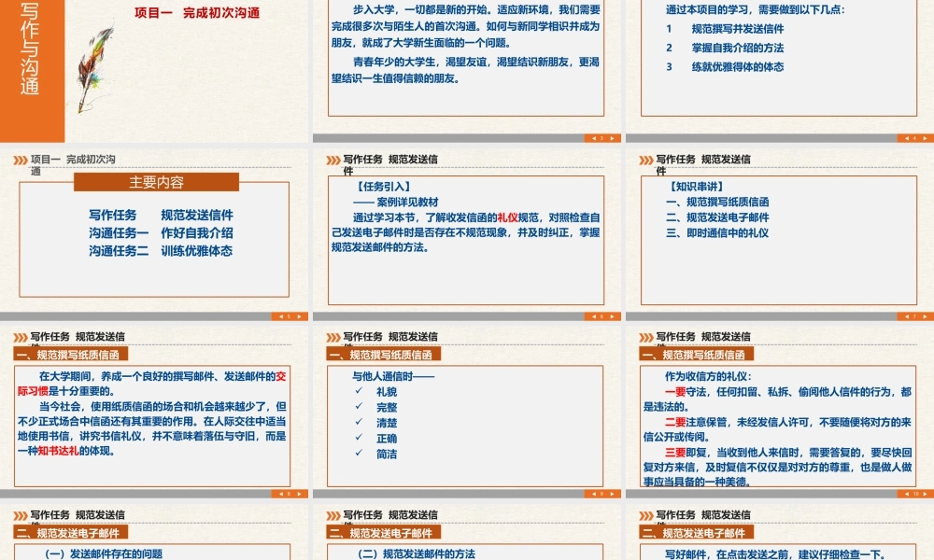The width and height of the screenshot is (934, 560).
Task: Click the previous-slide arrow beside page number 4
Action: pos(906,138)
